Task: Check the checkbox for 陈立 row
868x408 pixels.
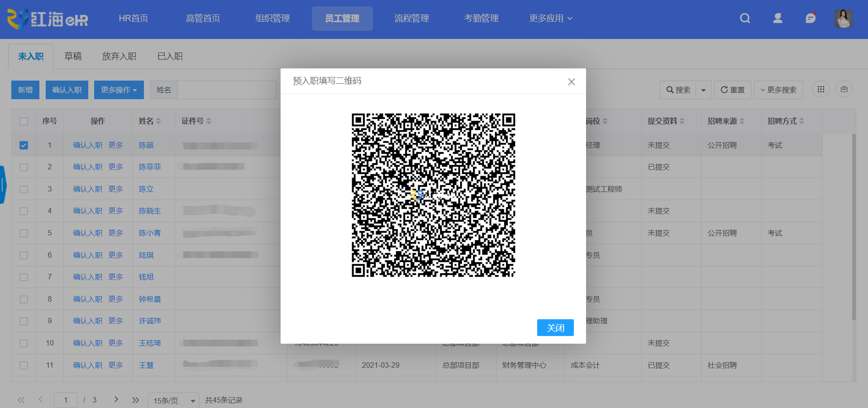Action: click(x=24, y=189)
